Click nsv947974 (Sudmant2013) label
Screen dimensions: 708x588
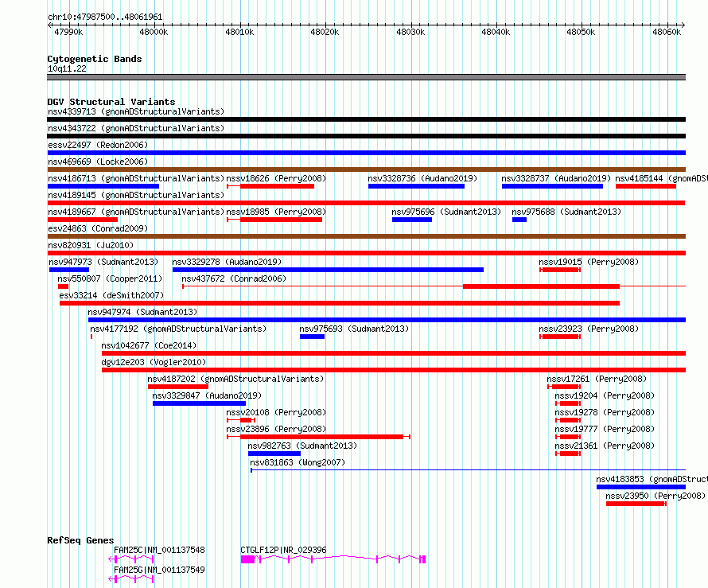pos(142,312)
